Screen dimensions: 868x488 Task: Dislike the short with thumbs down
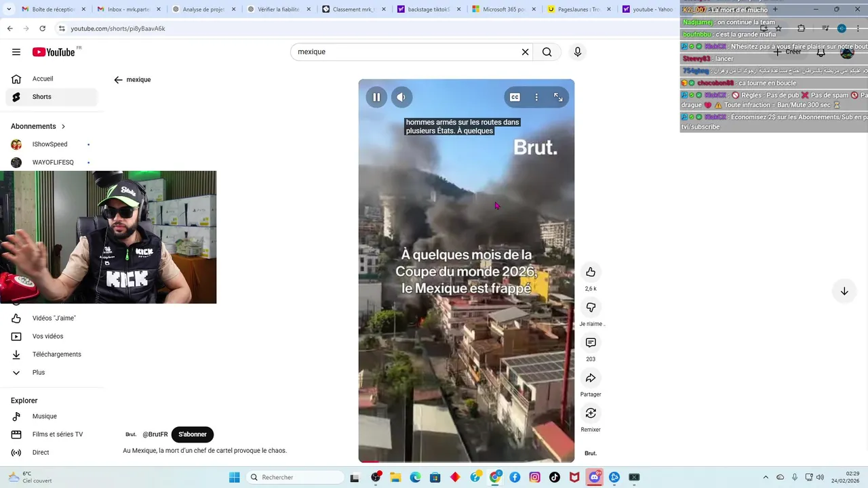[591, 307]
